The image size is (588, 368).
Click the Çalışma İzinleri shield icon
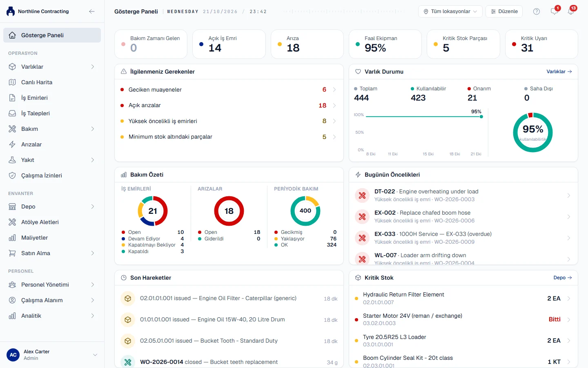click(x=12, y=175)
